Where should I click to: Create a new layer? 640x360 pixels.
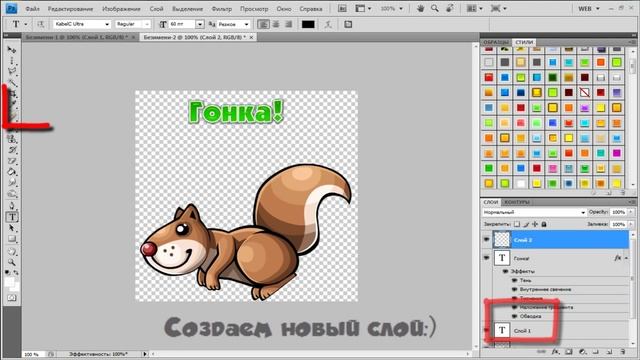point(609,351)
